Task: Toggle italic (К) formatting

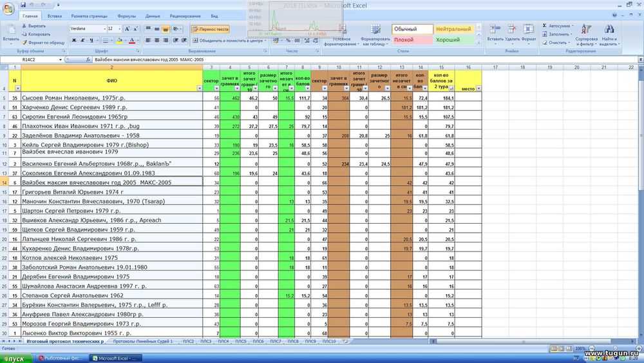Action: (x=82, y=40)
